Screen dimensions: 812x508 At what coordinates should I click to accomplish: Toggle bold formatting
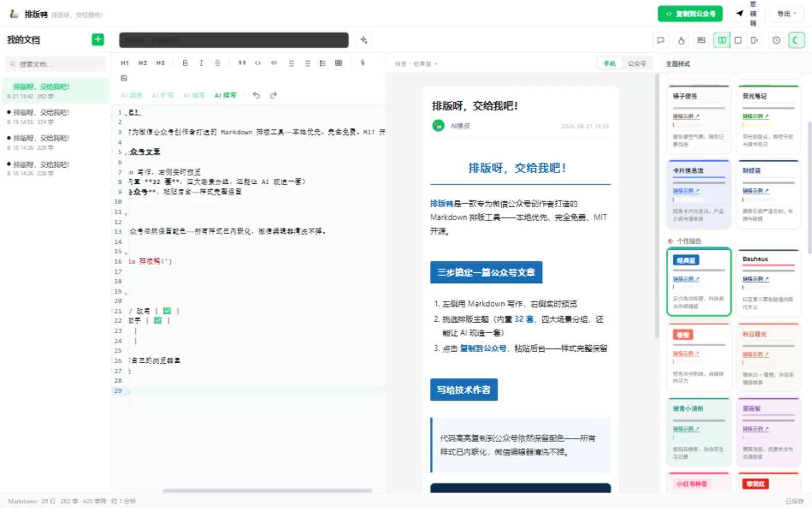coord(185,63)
